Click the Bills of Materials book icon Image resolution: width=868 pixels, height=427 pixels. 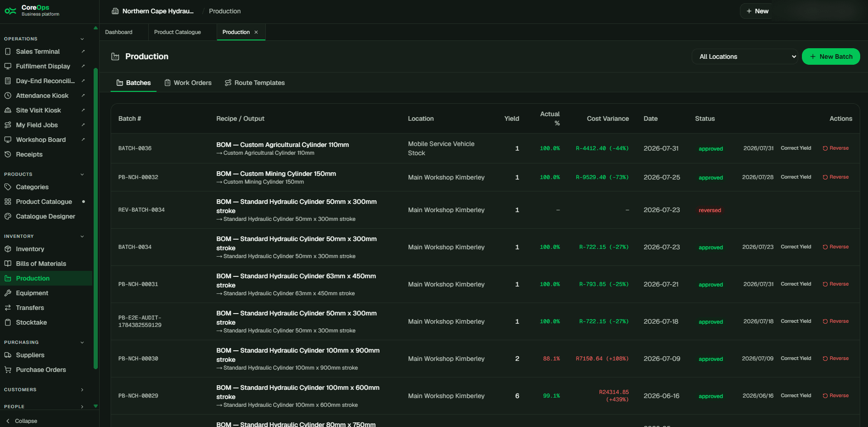(x=8, y=264)
